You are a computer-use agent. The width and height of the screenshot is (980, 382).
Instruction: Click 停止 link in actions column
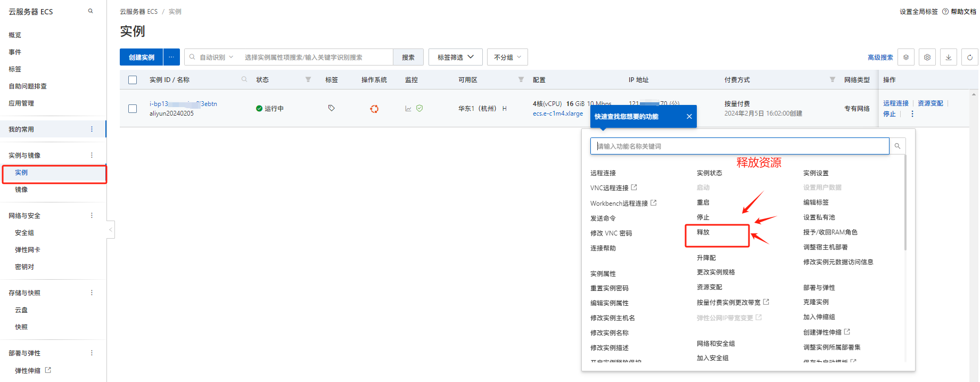890,114
